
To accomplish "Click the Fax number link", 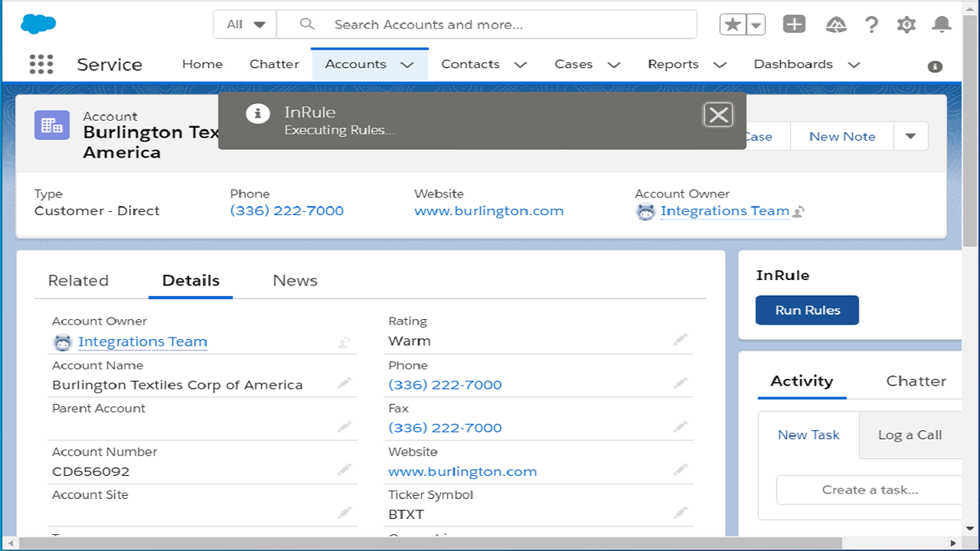I will 445,428.
